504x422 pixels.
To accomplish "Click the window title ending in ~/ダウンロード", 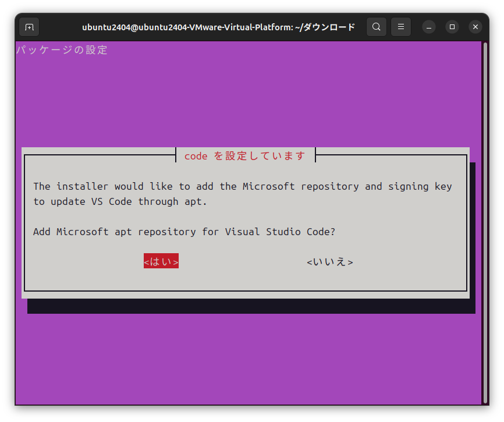I will click(x=218, y=27).
